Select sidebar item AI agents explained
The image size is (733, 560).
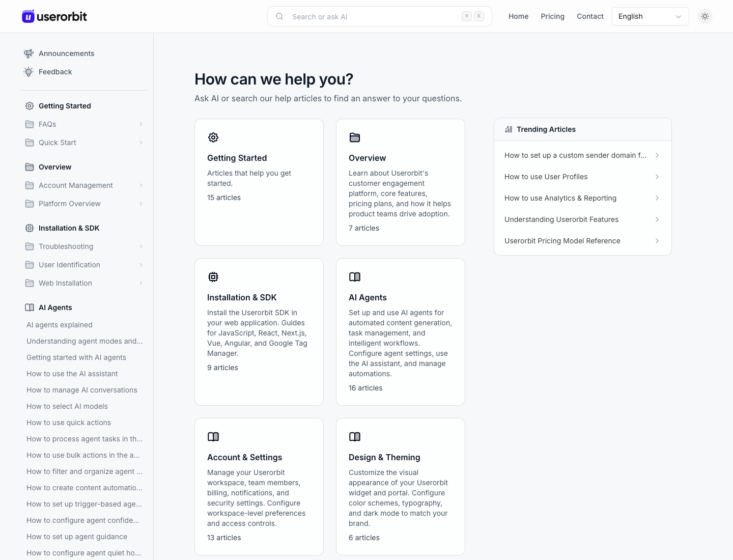[60, 325]
